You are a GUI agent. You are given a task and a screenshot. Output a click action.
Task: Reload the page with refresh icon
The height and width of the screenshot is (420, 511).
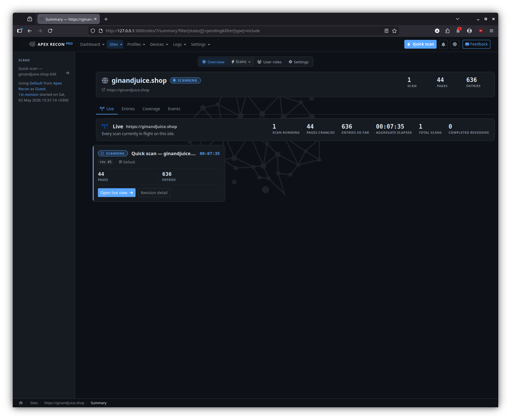(x=50, y=31)
